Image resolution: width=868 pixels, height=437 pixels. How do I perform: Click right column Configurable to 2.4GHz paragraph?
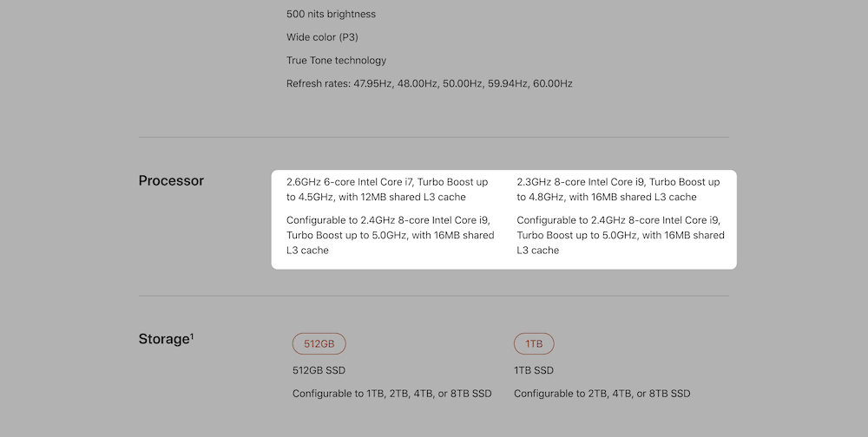pyautogui.click(x=620, y=235)
